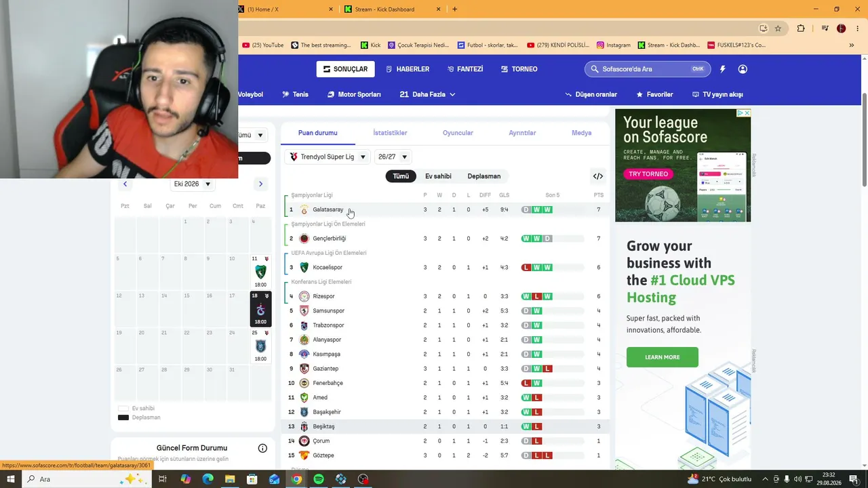Viewport: 868px width, 488px height.
Task: Click the SONUÇLAR button
Action: click(345, 69)
